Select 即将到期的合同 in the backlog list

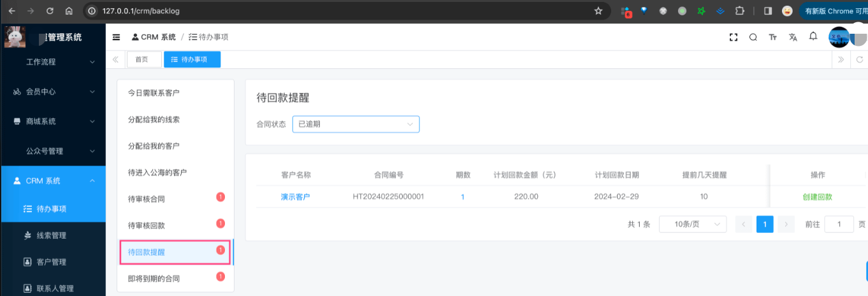pyautogui.click(x=154, y=279)
